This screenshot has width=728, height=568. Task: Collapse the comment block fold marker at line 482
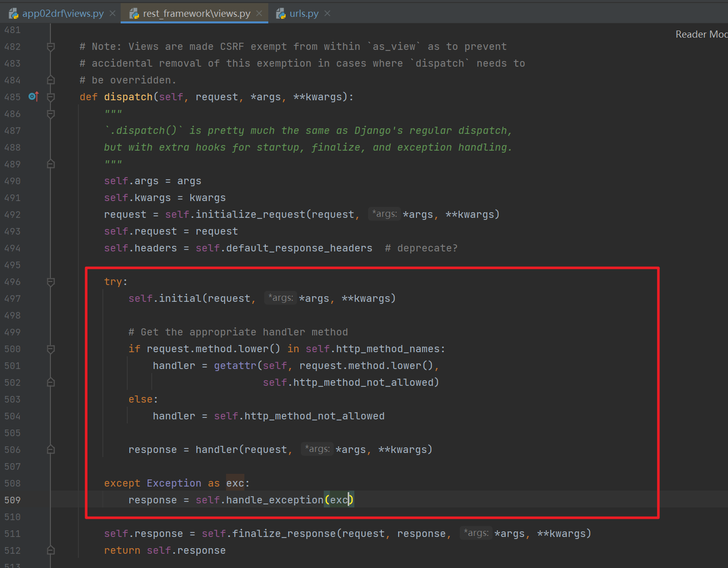coord(50,46)
